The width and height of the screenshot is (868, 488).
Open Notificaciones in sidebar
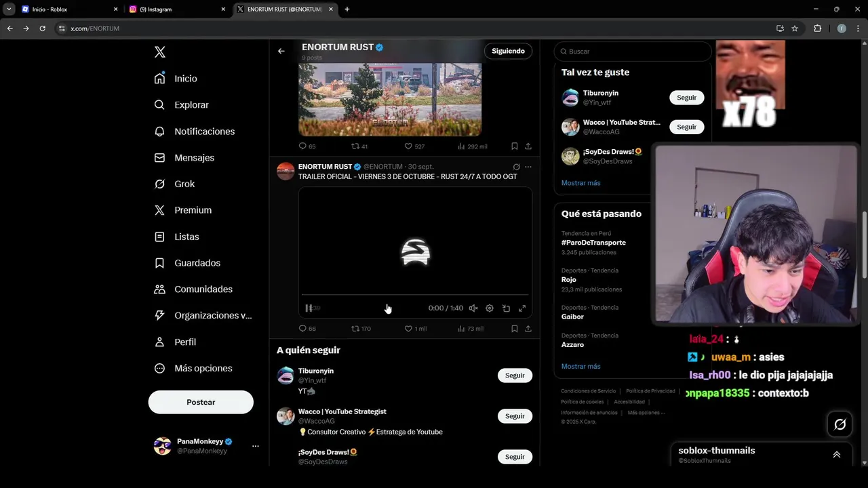click(x=194, y=131)
